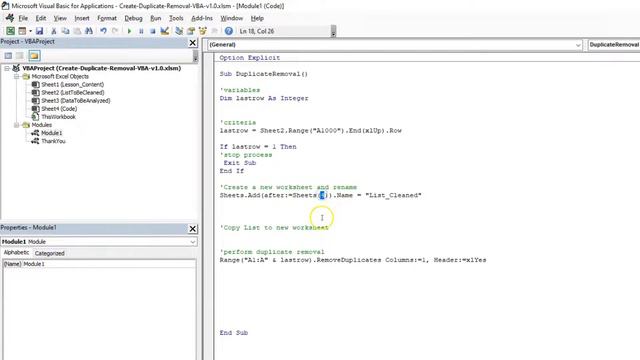The height and width of the screenshot is (360, 640).
Task: Click the RemoveDuplicates code line
Action: click(x=353, y=260)
